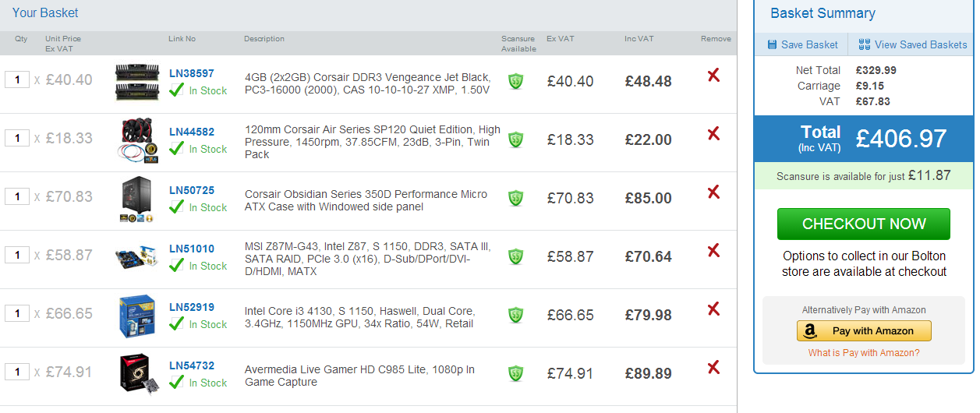
Task: Click Scansure shield icon for Intel Core i3
Action: pos(515,315)
